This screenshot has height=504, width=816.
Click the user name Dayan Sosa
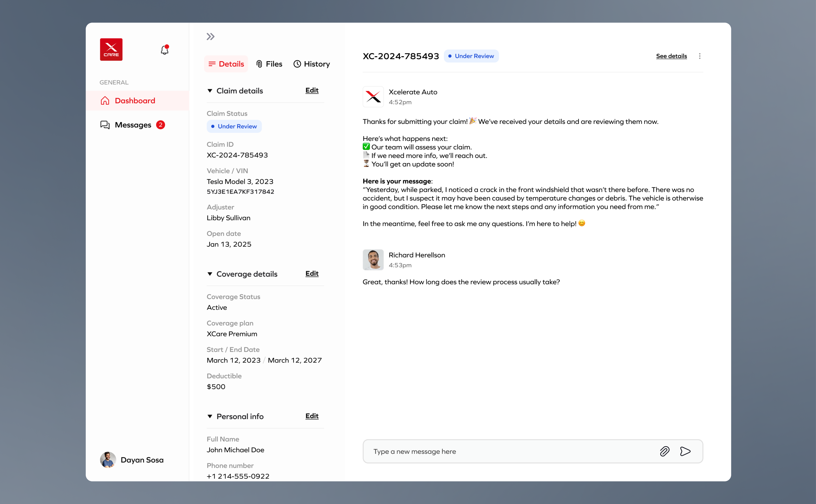[x=142, y=460]
